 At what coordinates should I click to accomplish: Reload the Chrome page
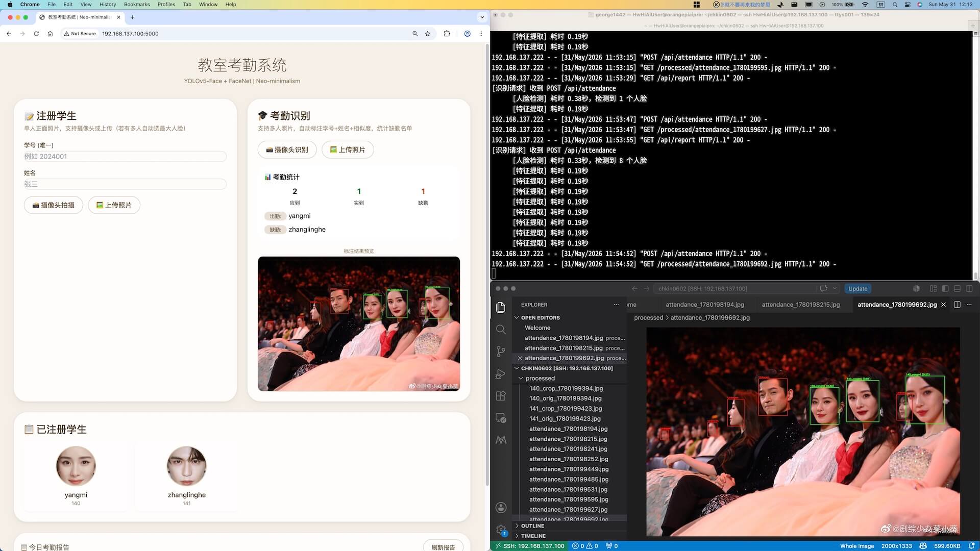tap(36, 34)
